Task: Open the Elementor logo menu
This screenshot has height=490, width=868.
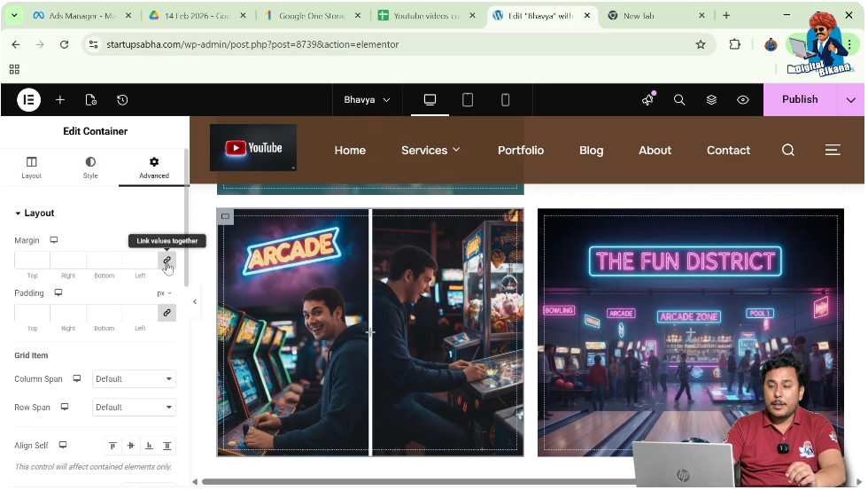Action: pyautogui.click(x=28, y=100)
